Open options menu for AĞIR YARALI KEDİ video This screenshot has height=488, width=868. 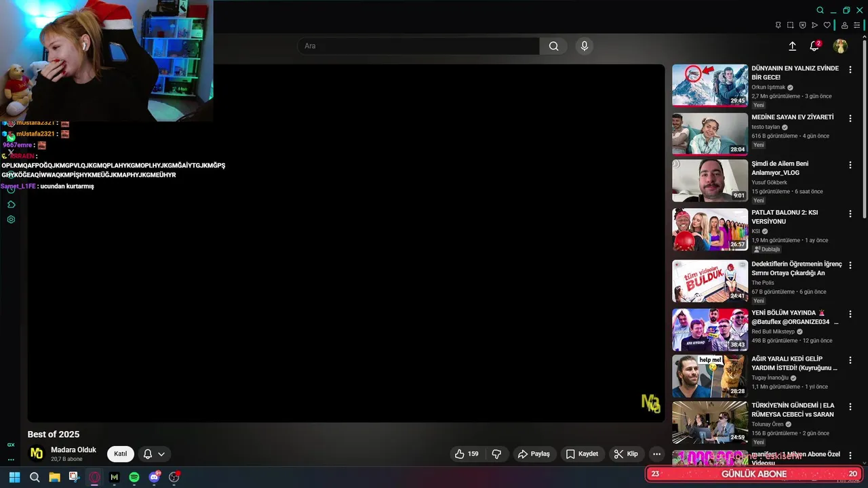[x=850, y=360]
